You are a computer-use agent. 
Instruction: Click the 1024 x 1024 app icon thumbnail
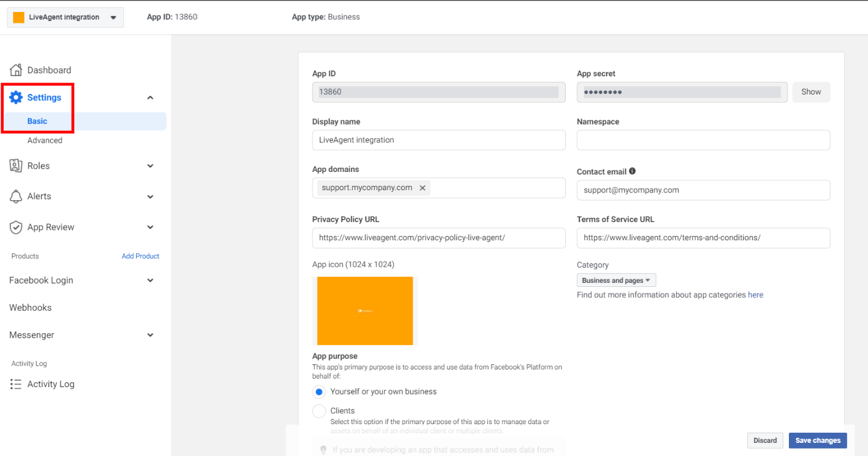click(365, 311)
